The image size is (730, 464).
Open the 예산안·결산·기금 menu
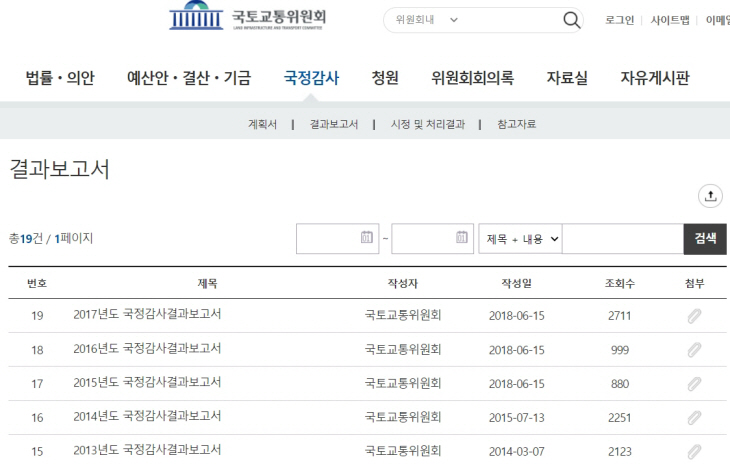pos(189,78)
